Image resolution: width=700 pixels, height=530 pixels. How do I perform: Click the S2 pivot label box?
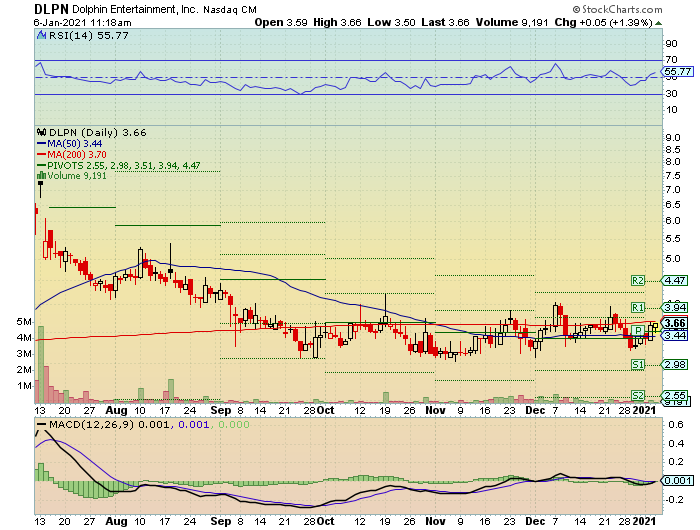coord(638,396)
